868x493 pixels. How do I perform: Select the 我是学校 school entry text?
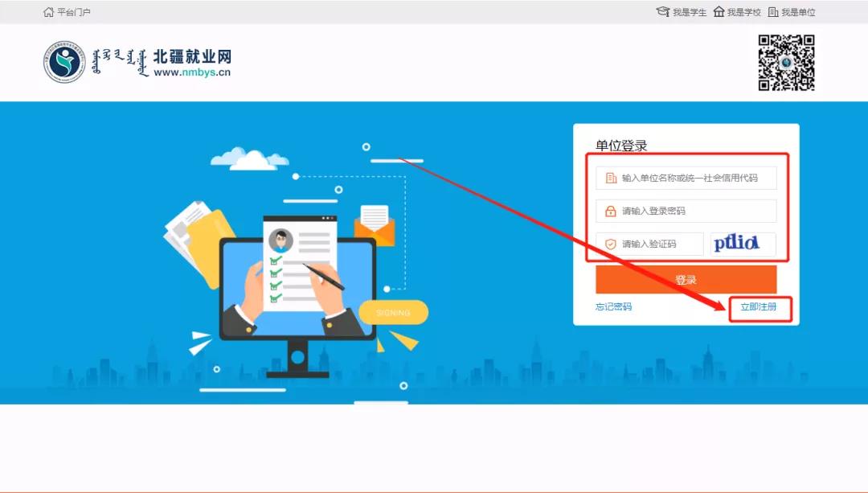pos(744,12)
